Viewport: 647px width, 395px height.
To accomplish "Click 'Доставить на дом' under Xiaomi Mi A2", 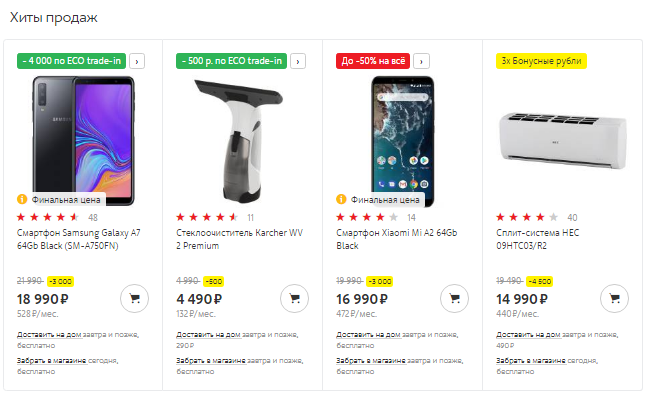I will 368,334.
